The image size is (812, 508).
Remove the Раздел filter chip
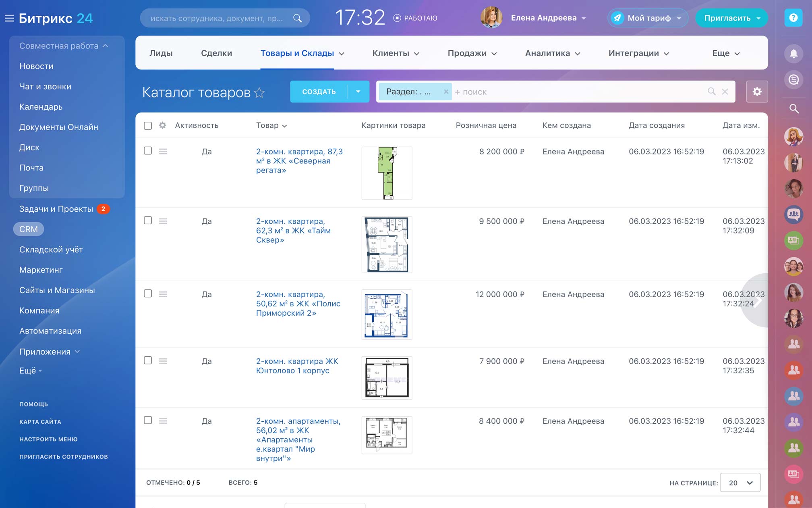tap(446, 92)
